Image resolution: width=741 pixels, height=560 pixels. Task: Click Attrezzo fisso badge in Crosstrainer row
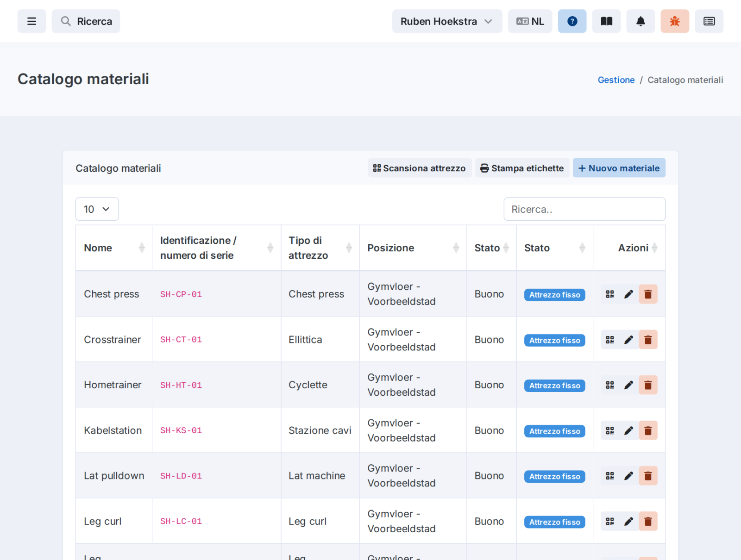point(554,340)
